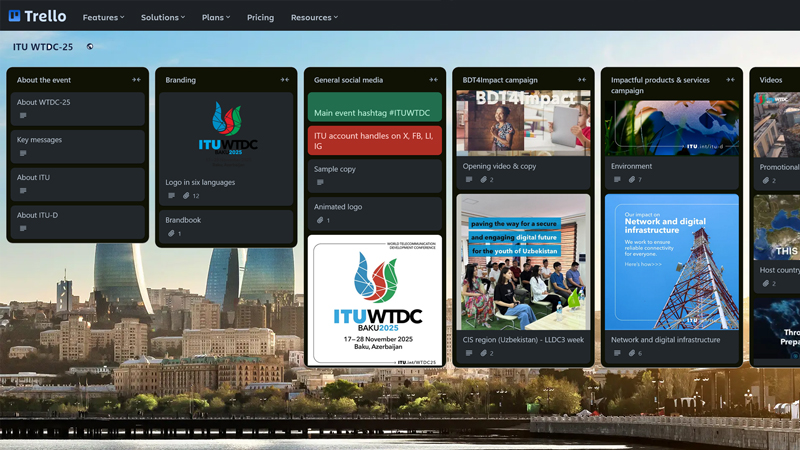Click description icon on About WTDC-25 card
Image resolution: width=800 pixels, height=450 pixels.
[x=23, y=115]
